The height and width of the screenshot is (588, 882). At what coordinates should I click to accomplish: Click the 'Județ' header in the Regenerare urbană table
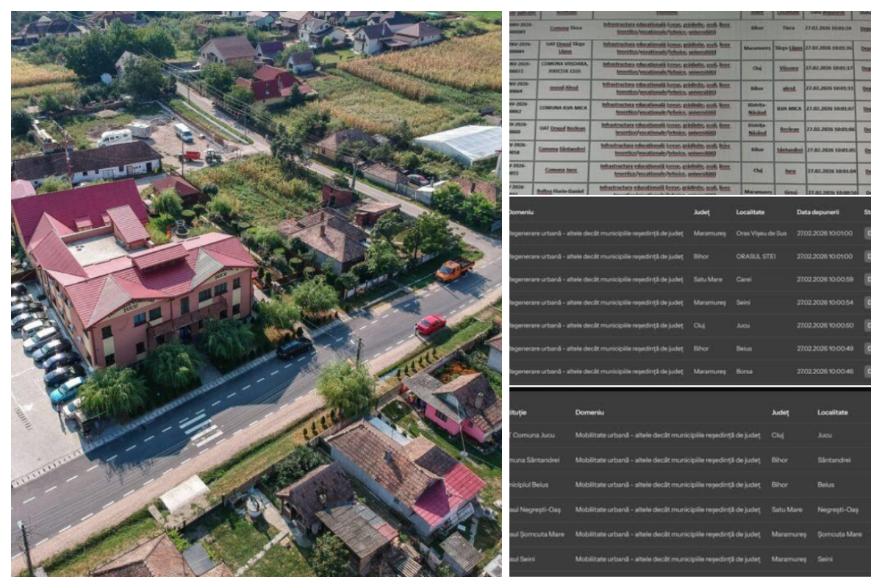tap(701, 212)
